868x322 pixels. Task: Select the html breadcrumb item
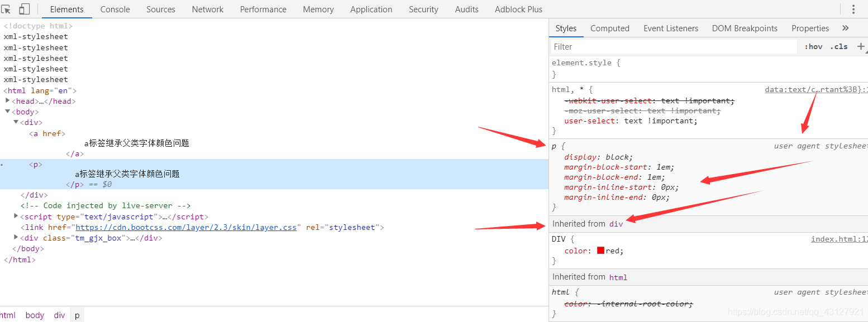click(x=8, y=315)
